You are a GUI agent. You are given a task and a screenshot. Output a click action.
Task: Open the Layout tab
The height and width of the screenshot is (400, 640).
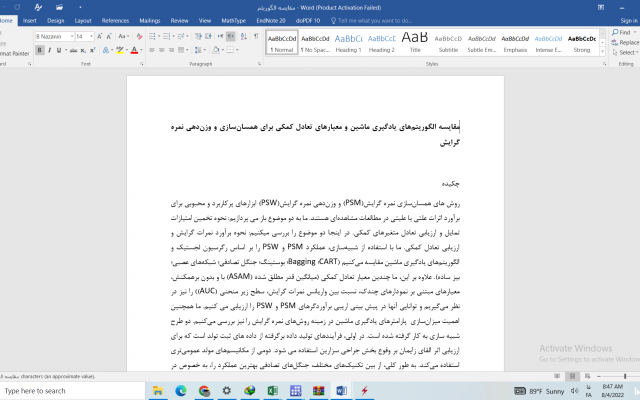pyautogui.click(x=83, y=20)
